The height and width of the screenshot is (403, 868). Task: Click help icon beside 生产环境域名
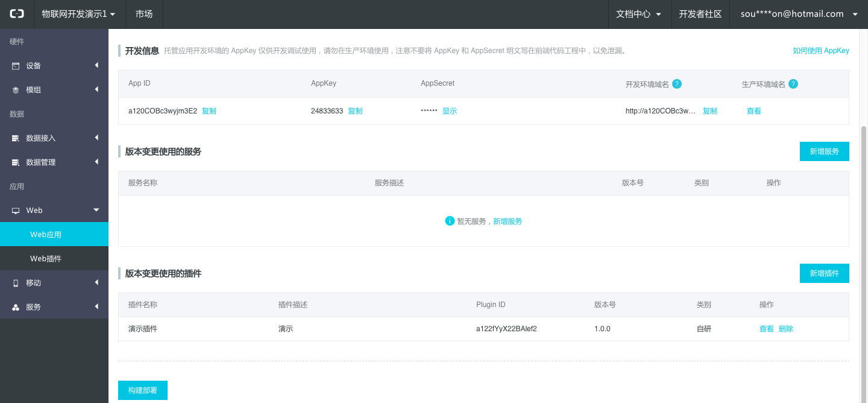click(x=793, y=84)
